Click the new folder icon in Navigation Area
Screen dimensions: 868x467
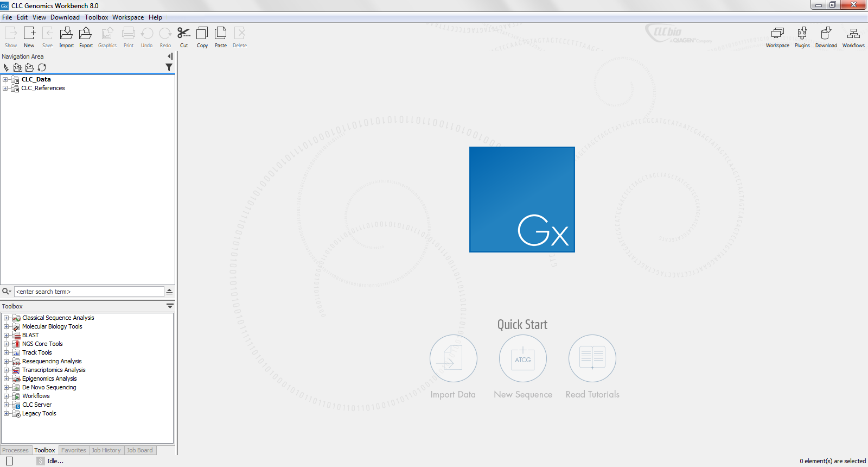point(30,67)
